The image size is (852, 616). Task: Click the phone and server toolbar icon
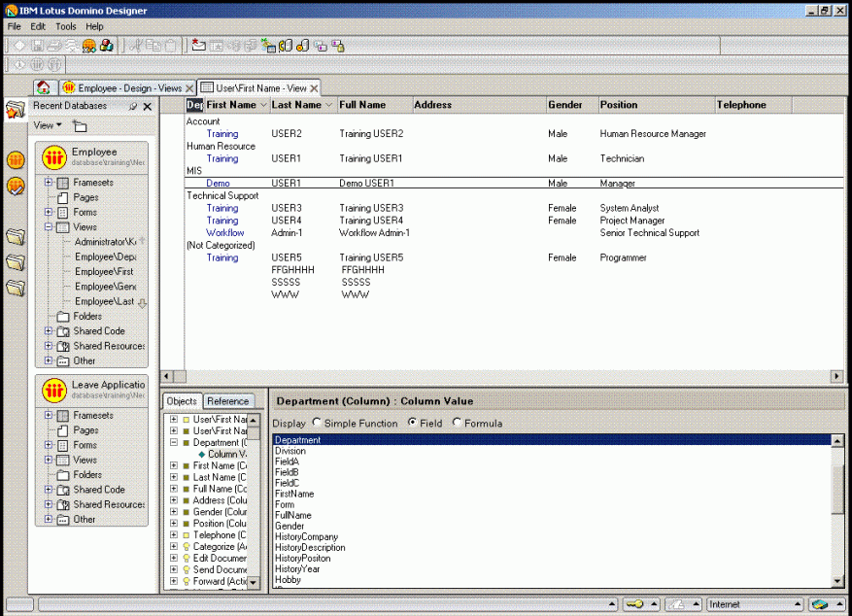click(x=286, y=46)
